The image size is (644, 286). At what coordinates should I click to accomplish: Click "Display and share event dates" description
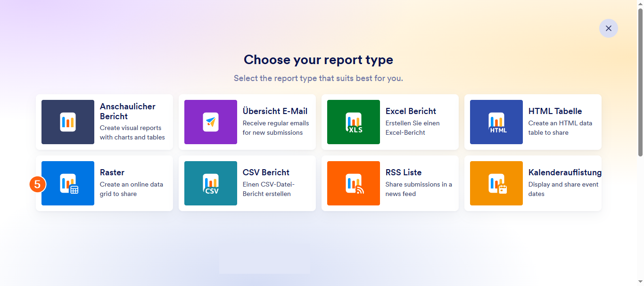point(563,189)
